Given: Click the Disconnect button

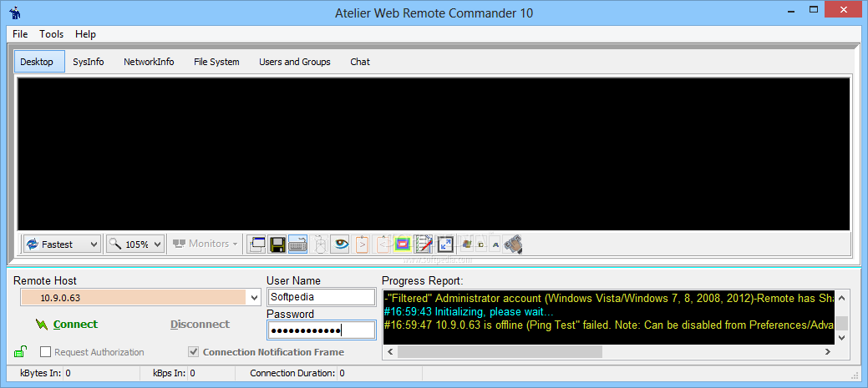Looking at the screenshot, I should click(200, 324).
